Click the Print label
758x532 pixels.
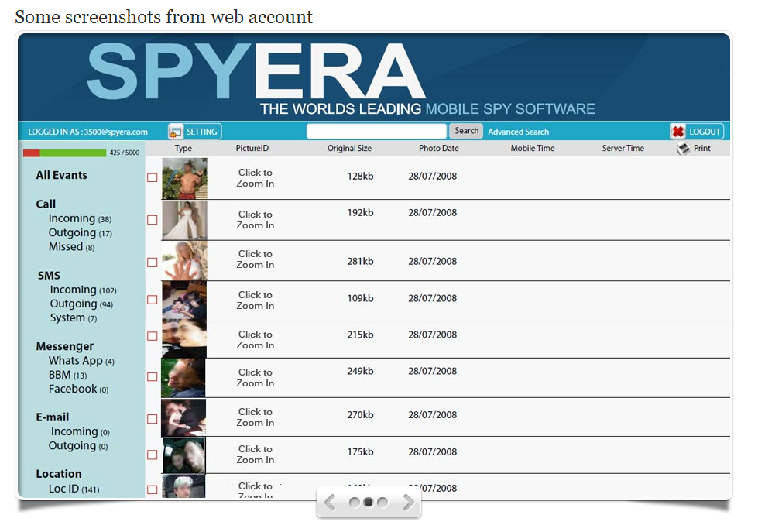[x=702, y=148]
